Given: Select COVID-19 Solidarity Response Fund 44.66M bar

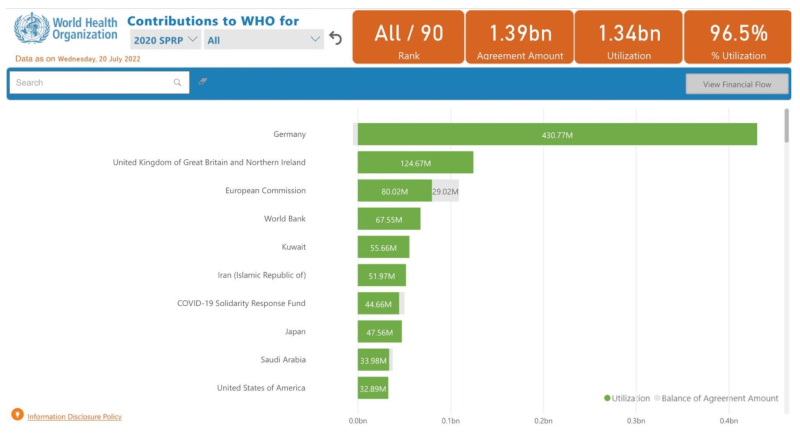Looking at the screenshot, I should [378, 303].
